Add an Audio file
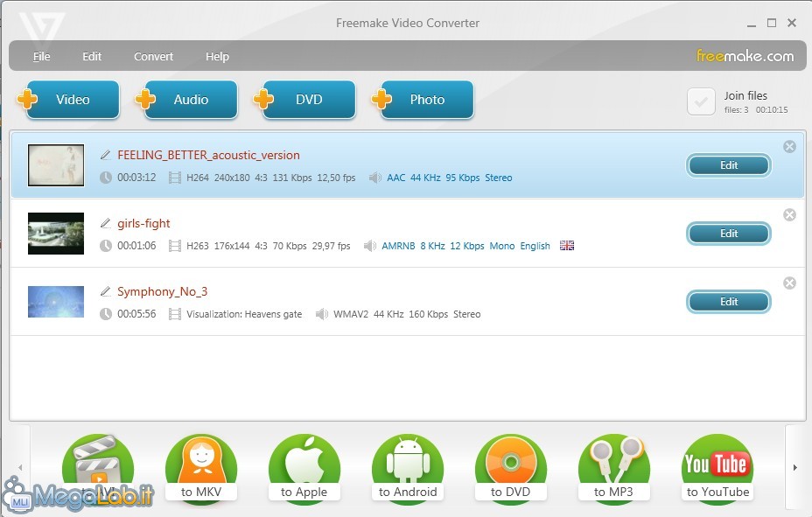 pos(187,100)
